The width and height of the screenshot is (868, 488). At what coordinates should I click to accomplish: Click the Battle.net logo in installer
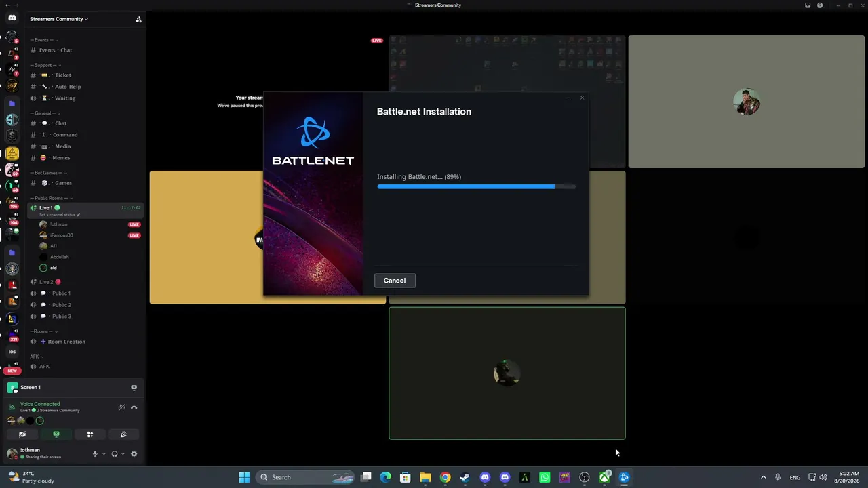tap(313, 141)
